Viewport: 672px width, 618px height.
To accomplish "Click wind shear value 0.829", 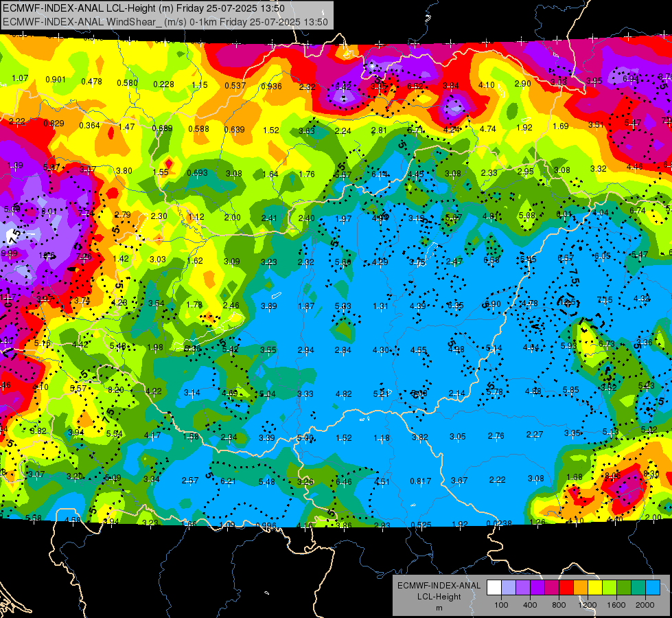I will coord(54,124).
